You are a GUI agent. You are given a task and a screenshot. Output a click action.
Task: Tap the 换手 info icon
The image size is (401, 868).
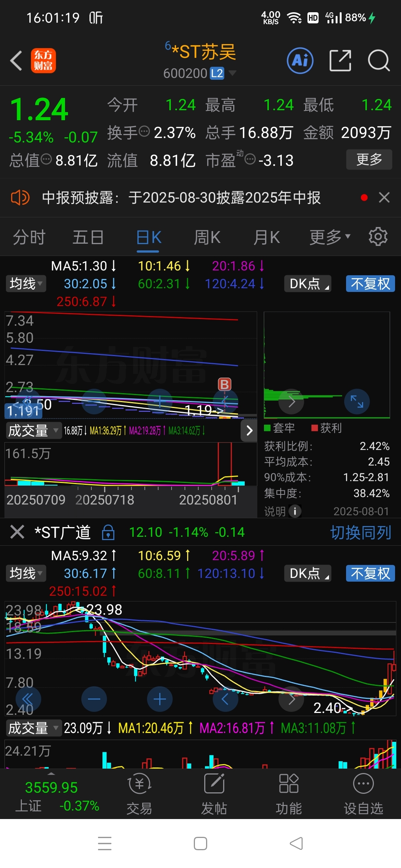(x=144, y=131)
